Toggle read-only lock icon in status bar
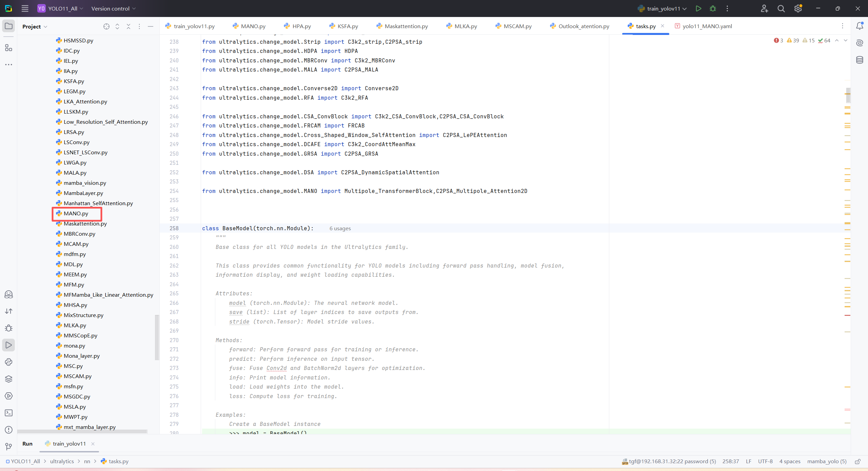 tap(857, 462)
